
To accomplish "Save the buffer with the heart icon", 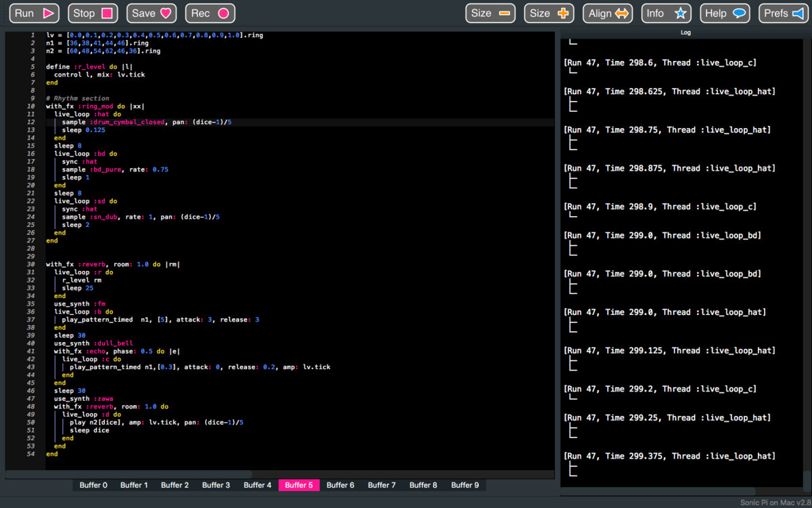I will [x=152, y=14].
